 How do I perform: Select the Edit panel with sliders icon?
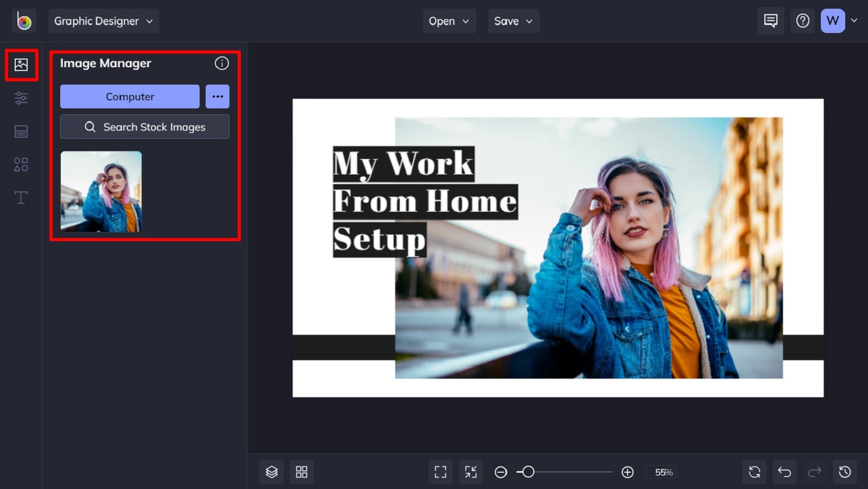(x=21, y=98)
